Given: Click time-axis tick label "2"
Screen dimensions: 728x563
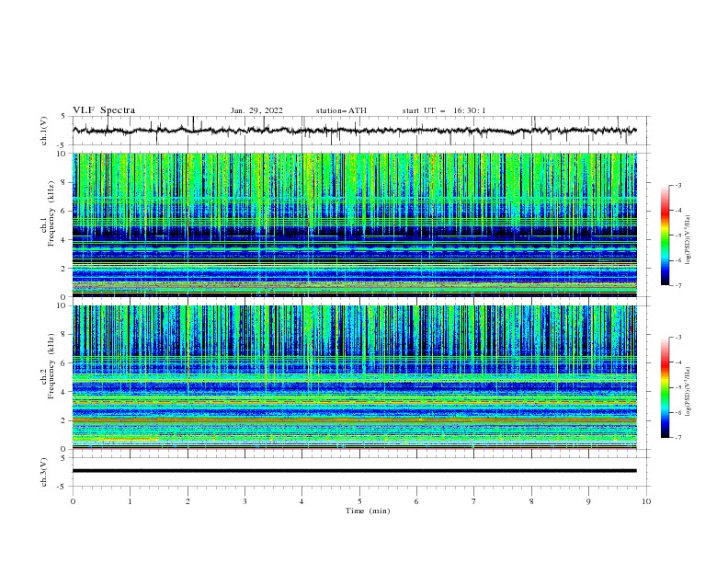Looking at the screenshot, I should 188,501.
